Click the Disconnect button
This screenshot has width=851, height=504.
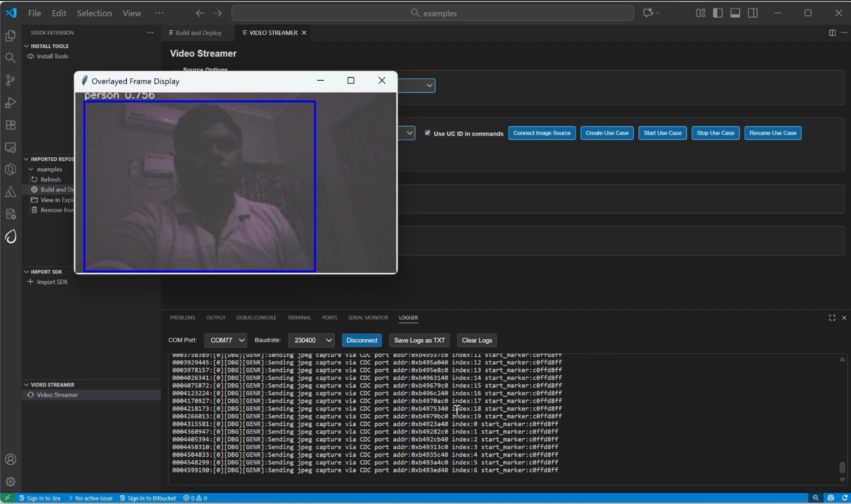362,340
